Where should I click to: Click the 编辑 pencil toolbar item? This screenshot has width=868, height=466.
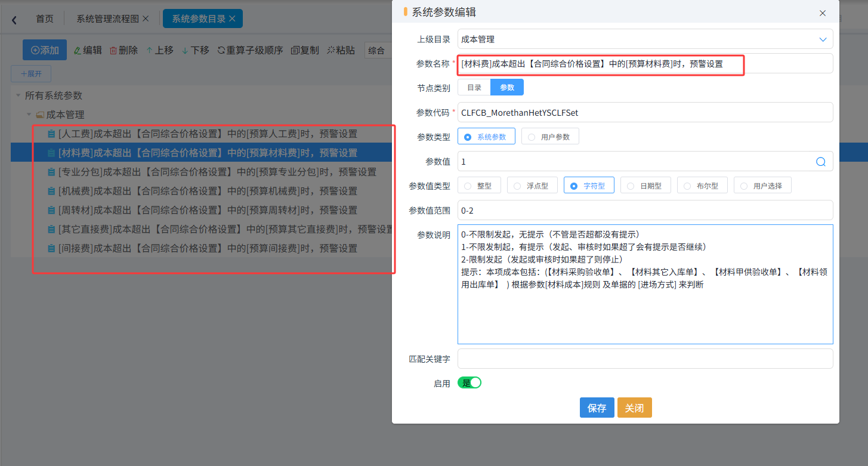(x=88, y=50)
